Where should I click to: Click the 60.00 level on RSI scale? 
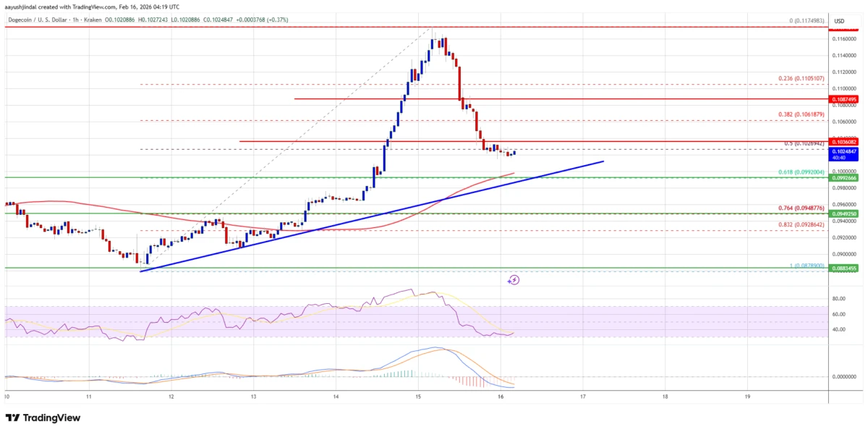click(840, 314)
